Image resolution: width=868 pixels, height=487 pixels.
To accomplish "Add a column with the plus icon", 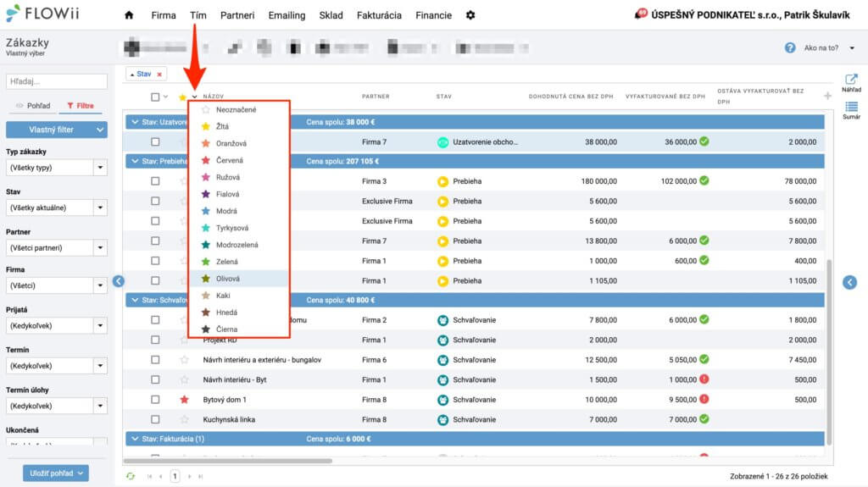I will point(827,97).
